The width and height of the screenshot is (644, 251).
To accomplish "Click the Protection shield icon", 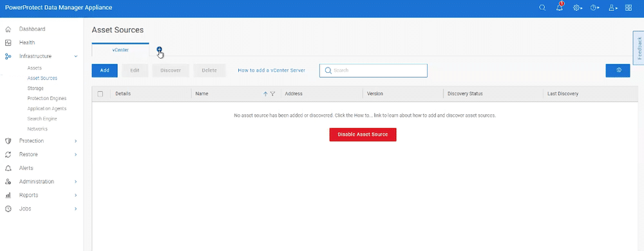I will click(x=8, y=141).
